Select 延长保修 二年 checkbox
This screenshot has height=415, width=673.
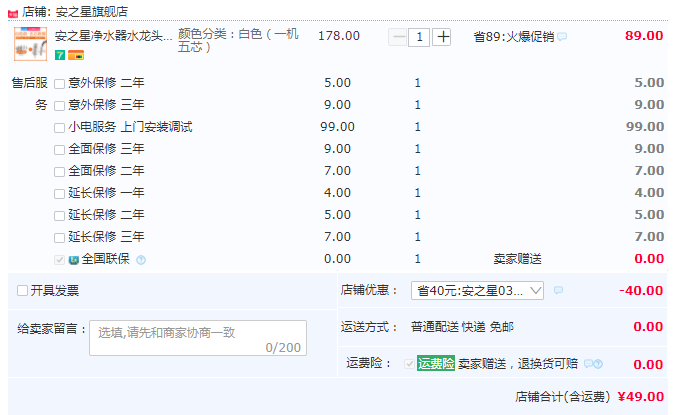click(x=59, y=215)
